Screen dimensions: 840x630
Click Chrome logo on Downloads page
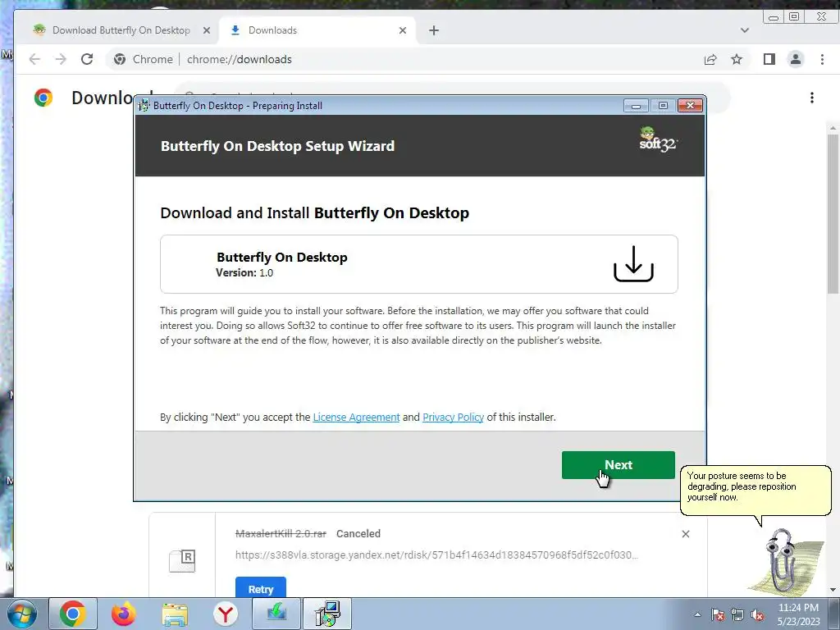click(x=43, y=98)
